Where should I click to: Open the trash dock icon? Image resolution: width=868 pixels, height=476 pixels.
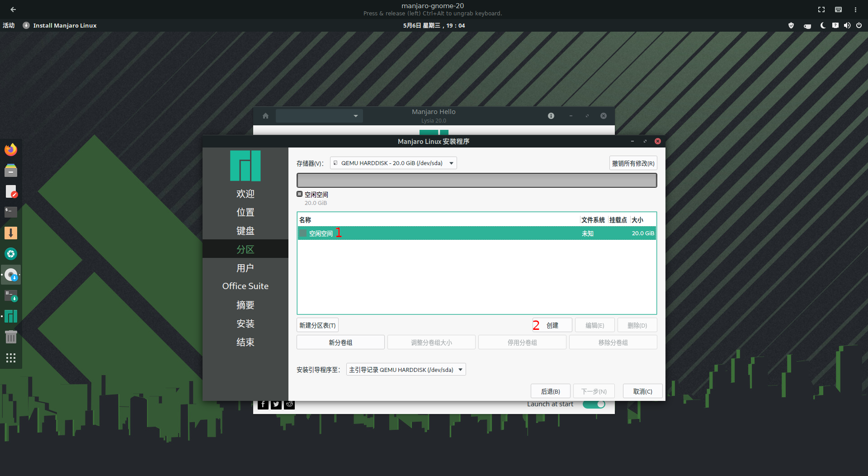(11, 337)
